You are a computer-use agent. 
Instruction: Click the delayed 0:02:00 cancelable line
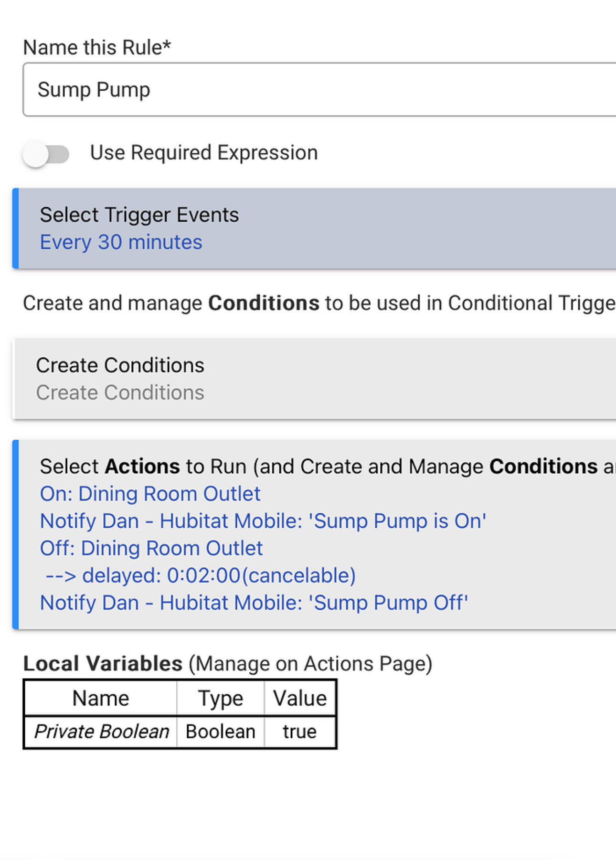click(x=201, y=575)
